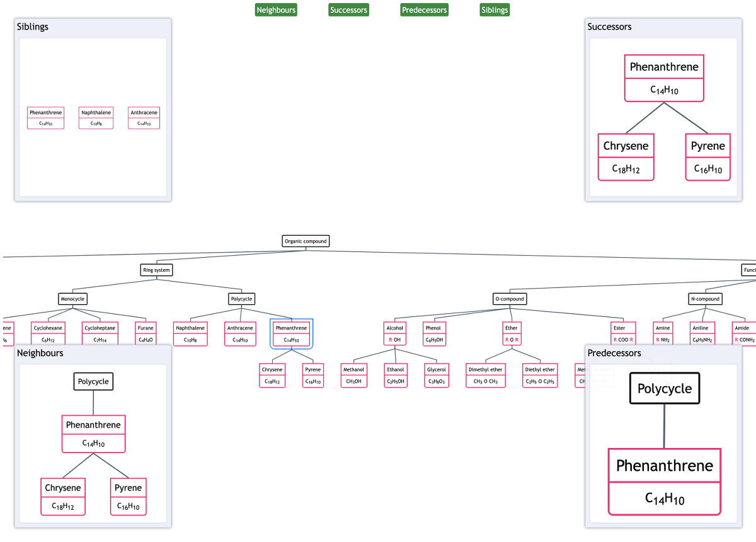Select the Glycerol node

pos(436,374)
